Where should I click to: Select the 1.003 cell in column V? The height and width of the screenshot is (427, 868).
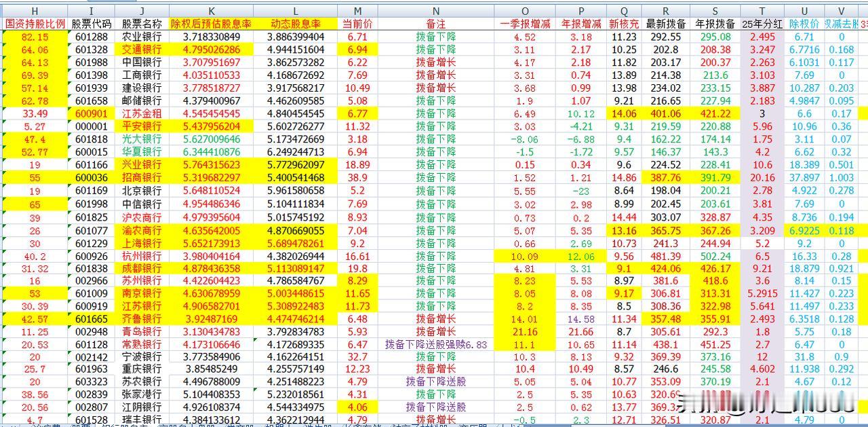click(841, 177)
